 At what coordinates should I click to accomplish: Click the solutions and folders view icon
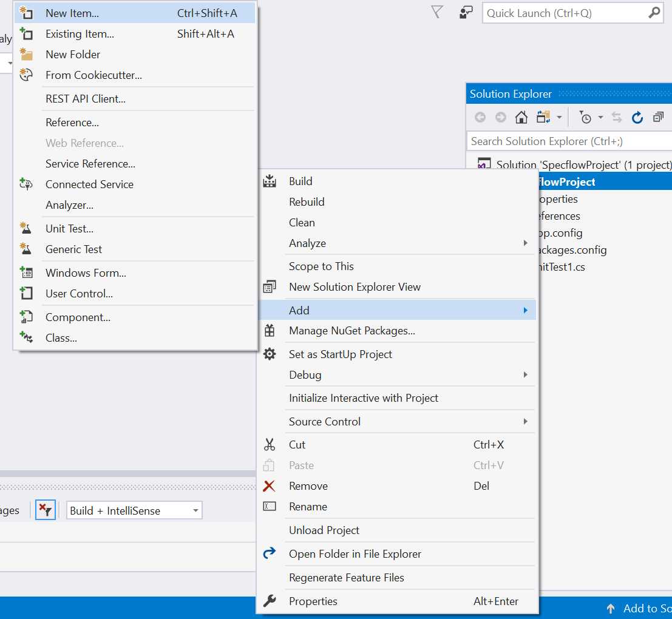(543, 117)
